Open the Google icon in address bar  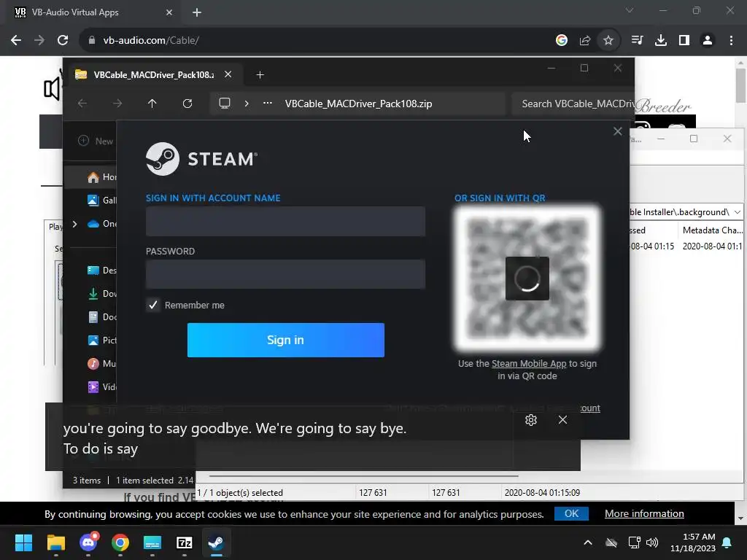click(561, 41)
